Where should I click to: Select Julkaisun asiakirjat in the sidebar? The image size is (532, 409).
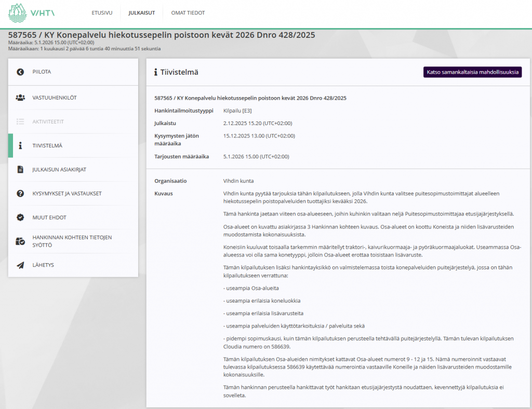59,170
